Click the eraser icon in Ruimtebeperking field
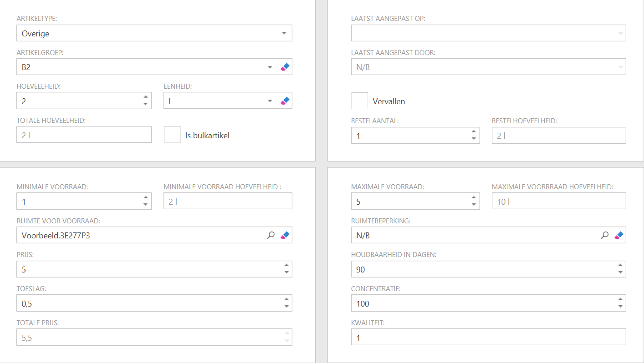Screen dimensions: 644x363 point(619,235)
